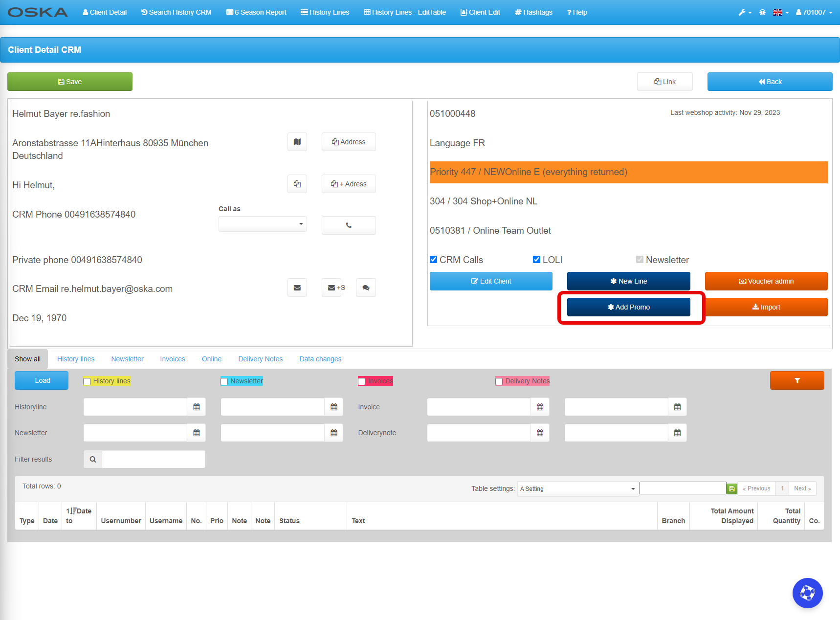Viewport: 840px width, 620px height.
Task: Open the wrench settings menu
Action: [x=745, y=12]
